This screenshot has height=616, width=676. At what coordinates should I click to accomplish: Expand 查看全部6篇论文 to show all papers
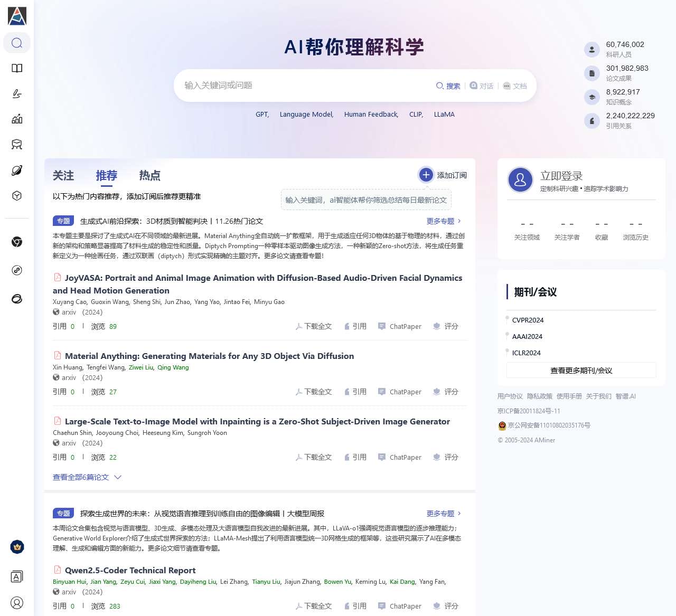(x=87, y=477)
